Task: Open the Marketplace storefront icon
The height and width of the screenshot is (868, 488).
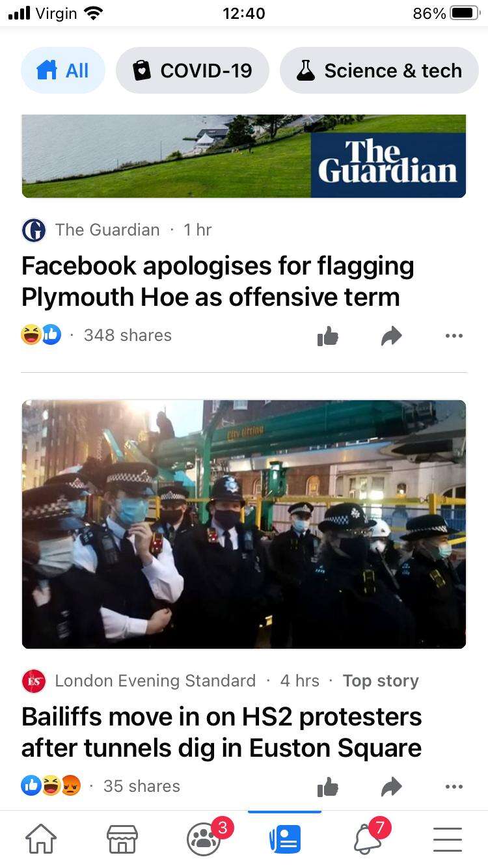Action: [122, 839]
